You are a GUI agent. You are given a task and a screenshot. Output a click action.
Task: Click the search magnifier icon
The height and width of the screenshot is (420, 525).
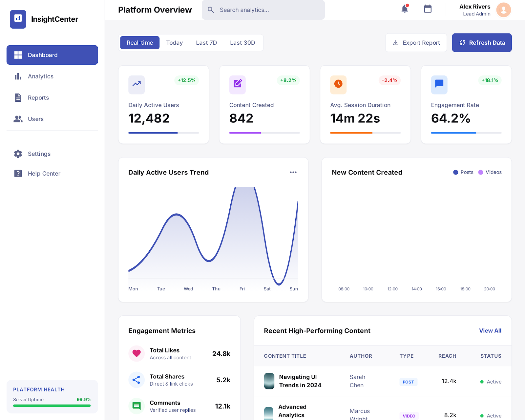click(211, 10)
